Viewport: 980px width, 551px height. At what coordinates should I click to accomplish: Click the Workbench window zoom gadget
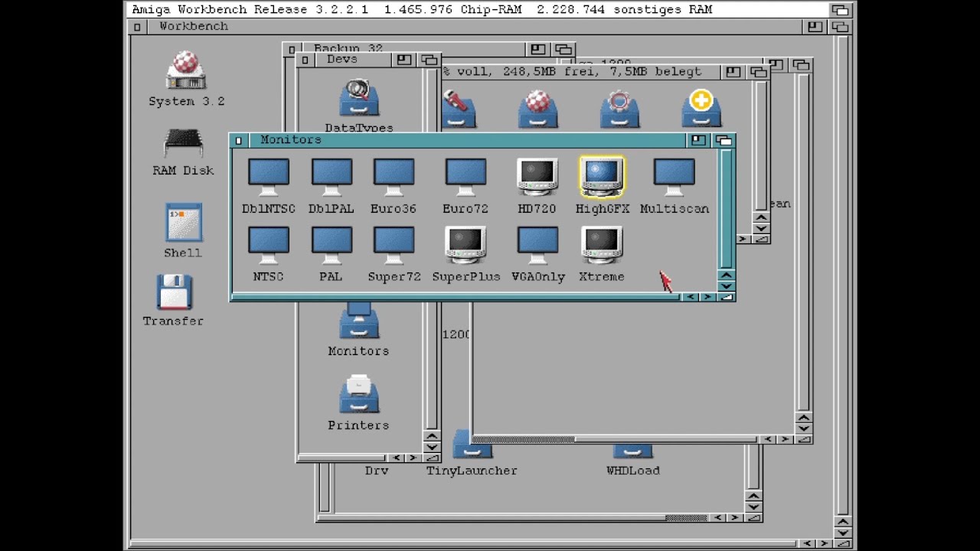click(814, 27)
